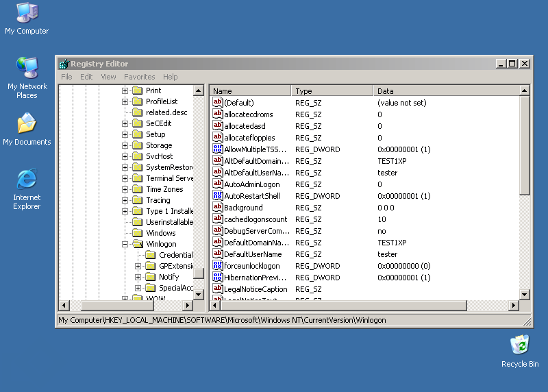Click the Background string value icon
The image size is (548, 392).
pyautogui.click(x=217, y=208)
